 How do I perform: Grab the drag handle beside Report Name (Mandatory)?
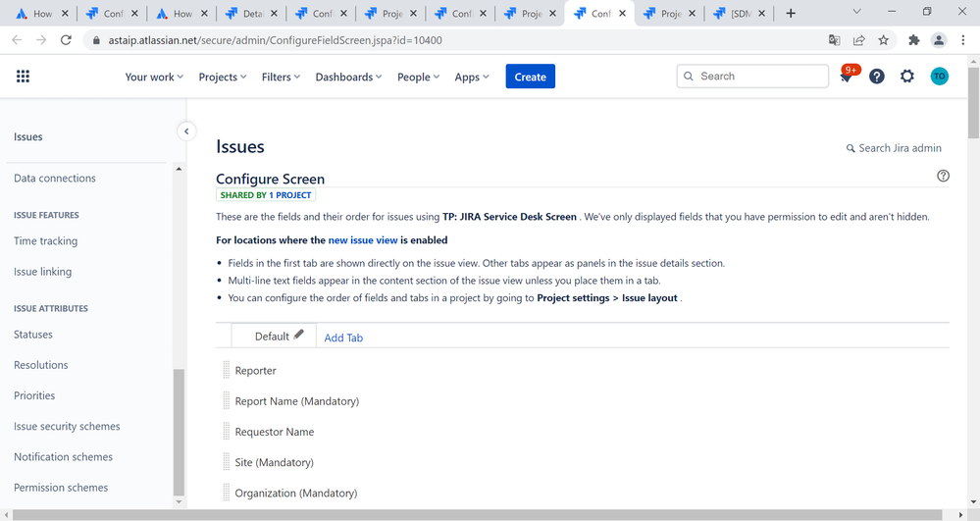pyautogui.click(x=227, y=401)
